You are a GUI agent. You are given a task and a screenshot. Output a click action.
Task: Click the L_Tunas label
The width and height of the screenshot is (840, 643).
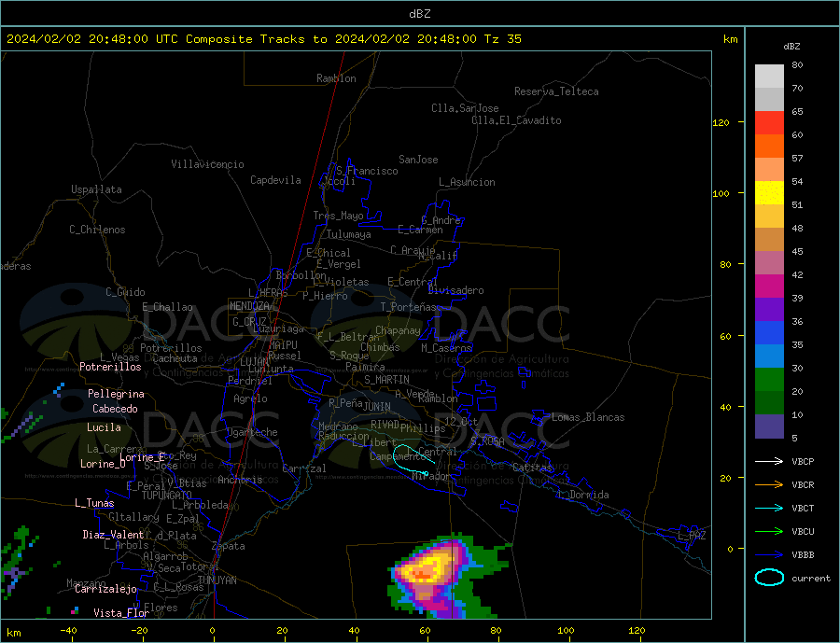coord(94,503)
